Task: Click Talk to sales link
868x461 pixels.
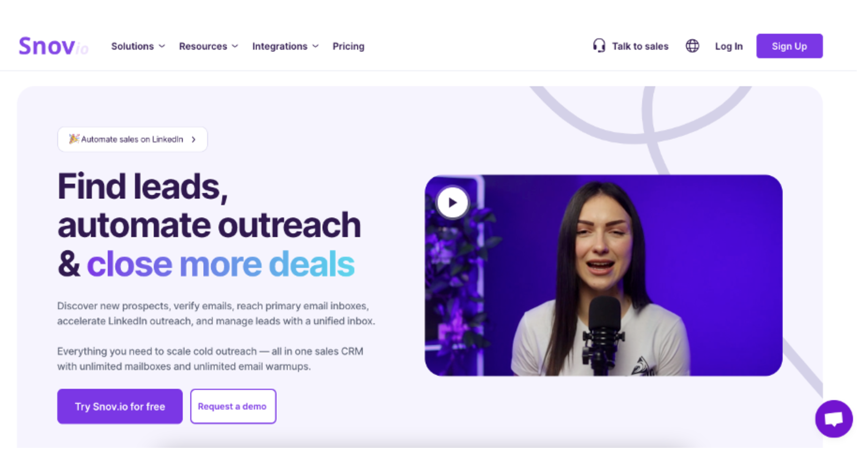Action: tap(640, 46)
